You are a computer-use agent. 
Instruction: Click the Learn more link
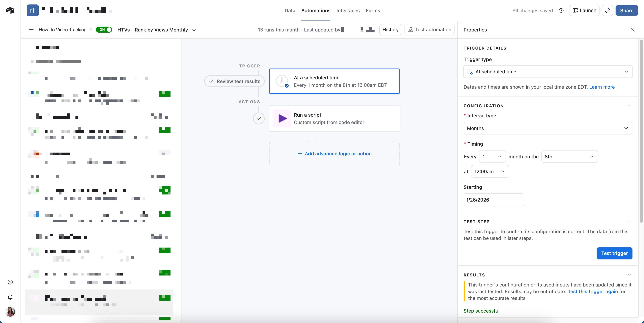602,87
